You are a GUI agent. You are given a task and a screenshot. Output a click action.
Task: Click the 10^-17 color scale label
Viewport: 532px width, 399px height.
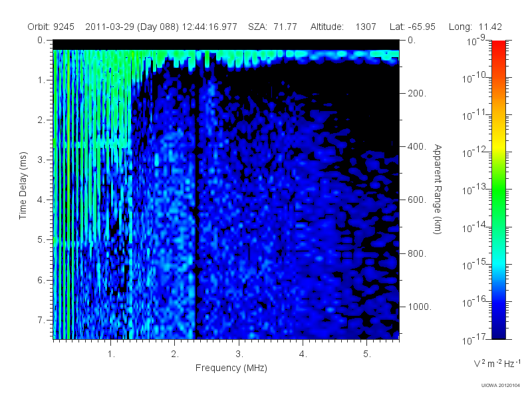(x=474, y=339)
